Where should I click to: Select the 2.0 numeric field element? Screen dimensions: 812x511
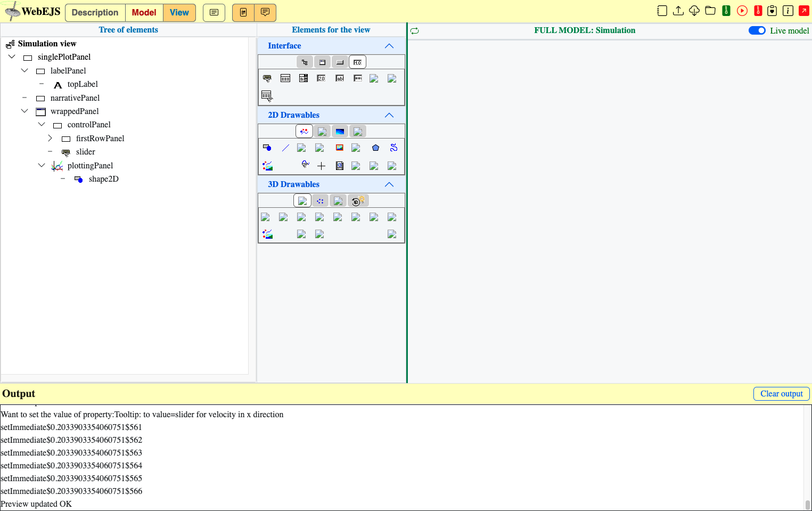click(321, 78)
